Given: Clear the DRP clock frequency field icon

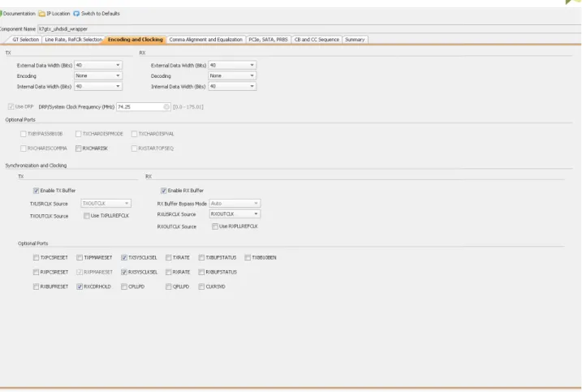Looking at the screenshot, I should pos(166,107).
